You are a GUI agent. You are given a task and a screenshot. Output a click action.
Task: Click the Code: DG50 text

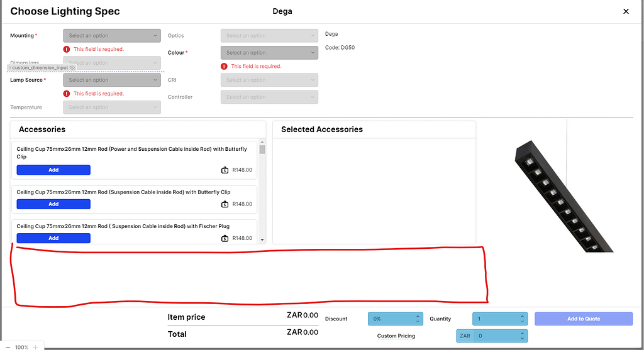[340, 48]
